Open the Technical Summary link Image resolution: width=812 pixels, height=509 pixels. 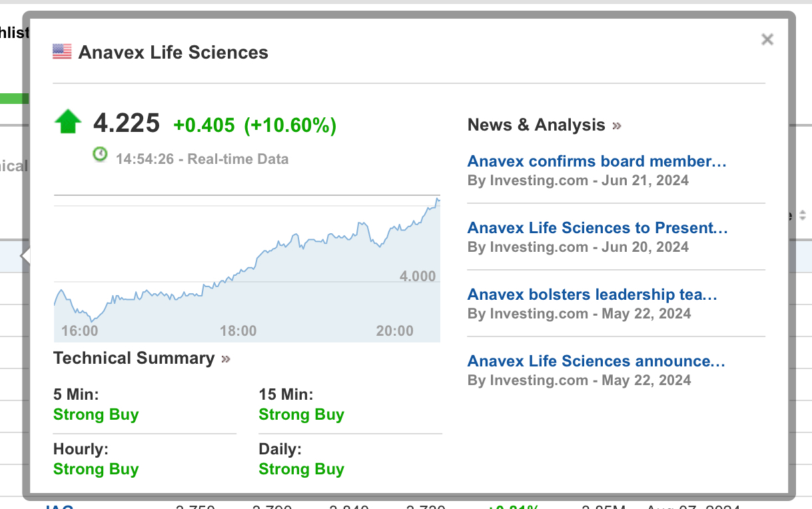pyautogui.click(x=134, y=358)
